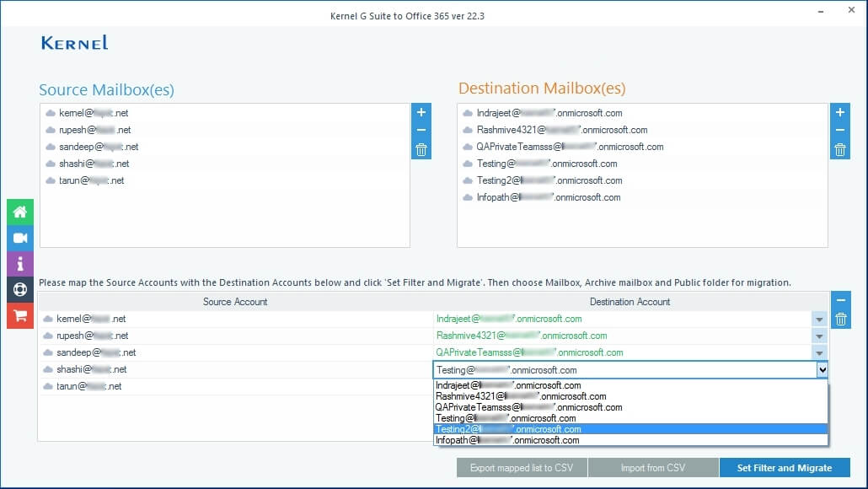Choose Infopath@ from the dropdown list
The width and height of the screenshot is (868, 489).
630,440
